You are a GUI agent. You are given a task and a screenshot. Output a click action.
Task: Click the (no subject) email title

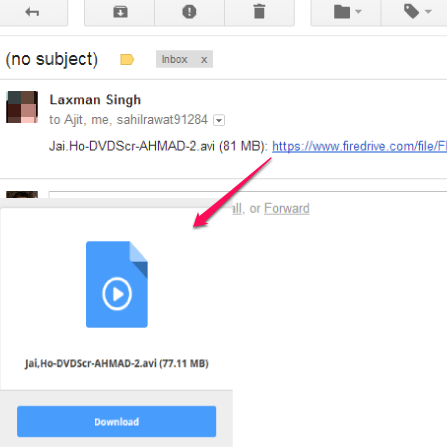pyautogui.click(x=52, y=60)
